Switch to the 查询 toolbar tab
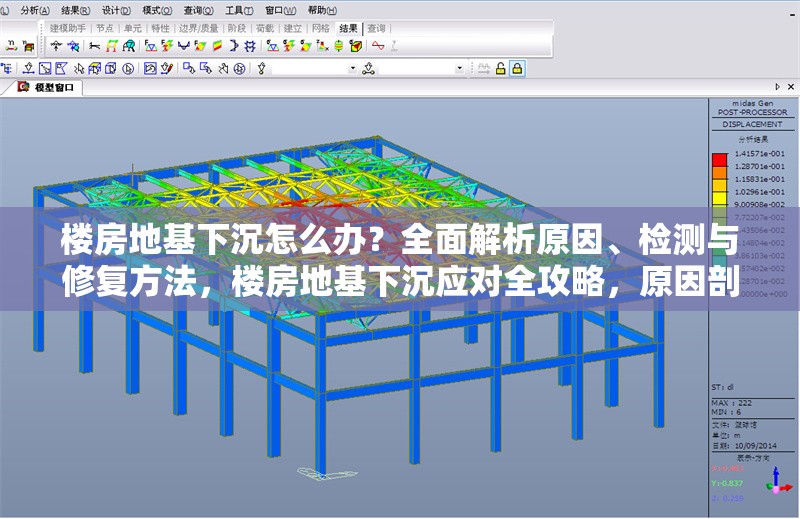This screenshot has height=519, width=800. (x=377, y=29)
